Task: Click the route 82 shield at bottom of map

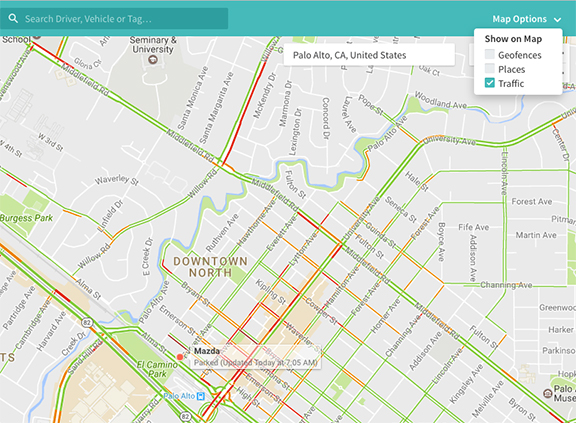Action: [185, 416]
